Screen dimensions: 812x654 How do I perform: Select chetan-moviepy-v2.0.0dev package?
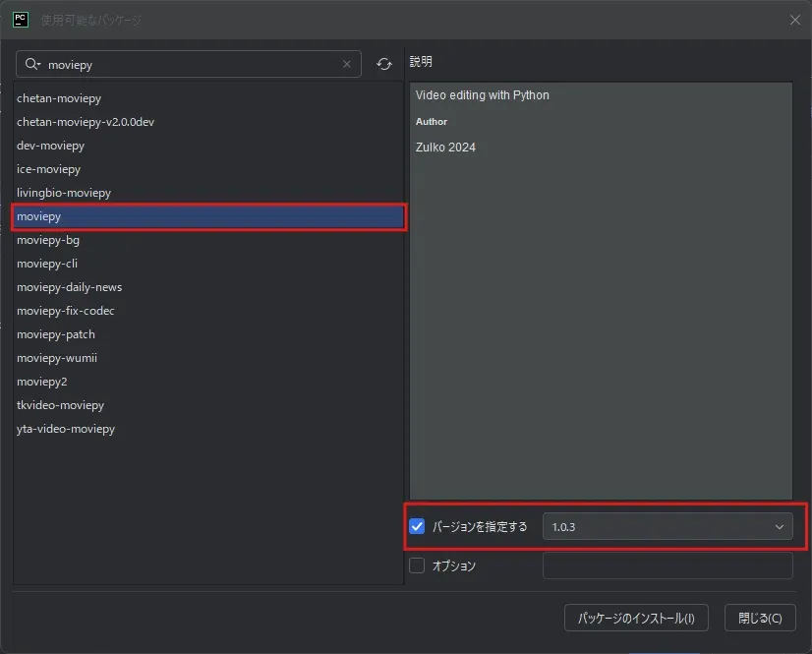(x=208, y=122)
